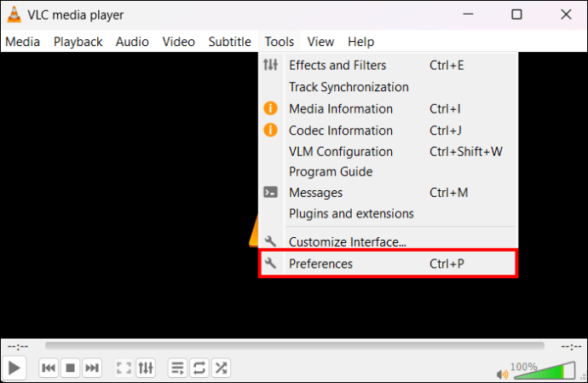Close the VLC media player window
This screenshot has height=383, width=588.
566,15
